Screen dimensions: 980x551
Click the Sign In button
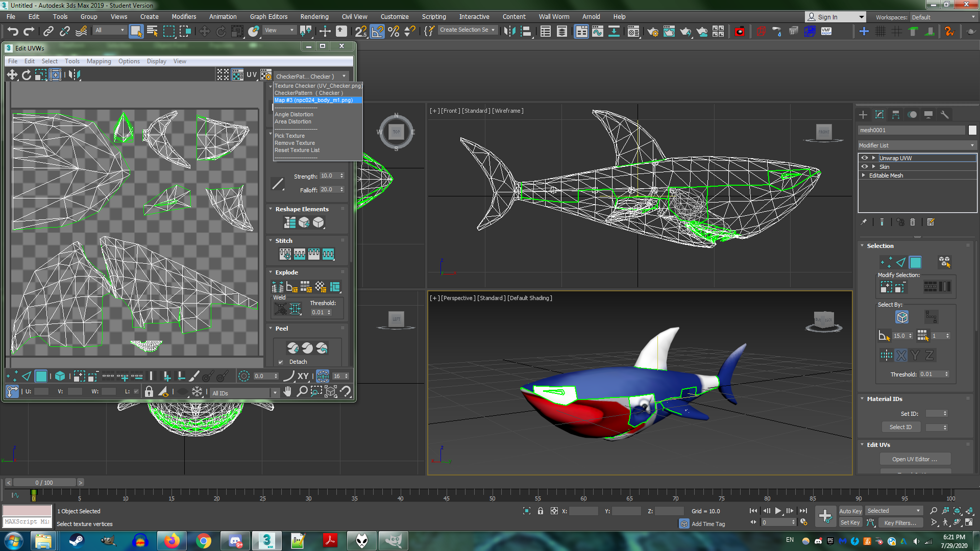pyautogui.click(x=835, y=17)
